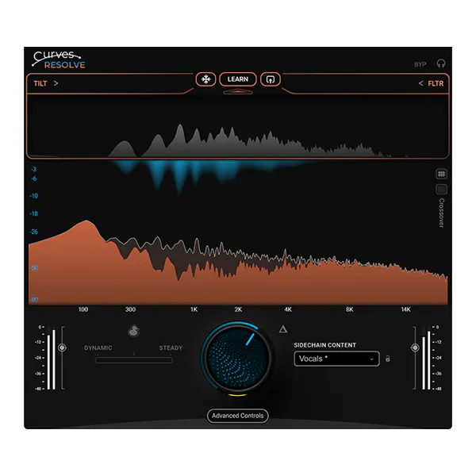Click the large blue main depth knob
Viewport: 476px width, 476px height.
click(237, 359)
